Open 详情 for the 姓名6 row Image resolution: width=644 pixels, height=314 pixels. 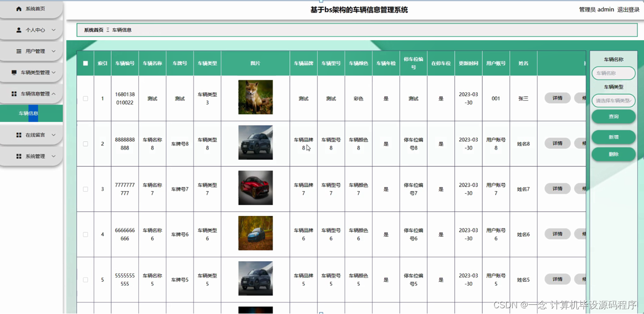pyautogui.click(x=557, y=234)
